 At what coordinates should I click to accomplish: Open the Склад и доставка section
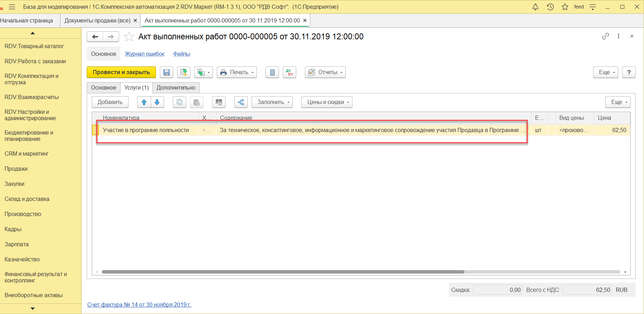click(27, 199)
